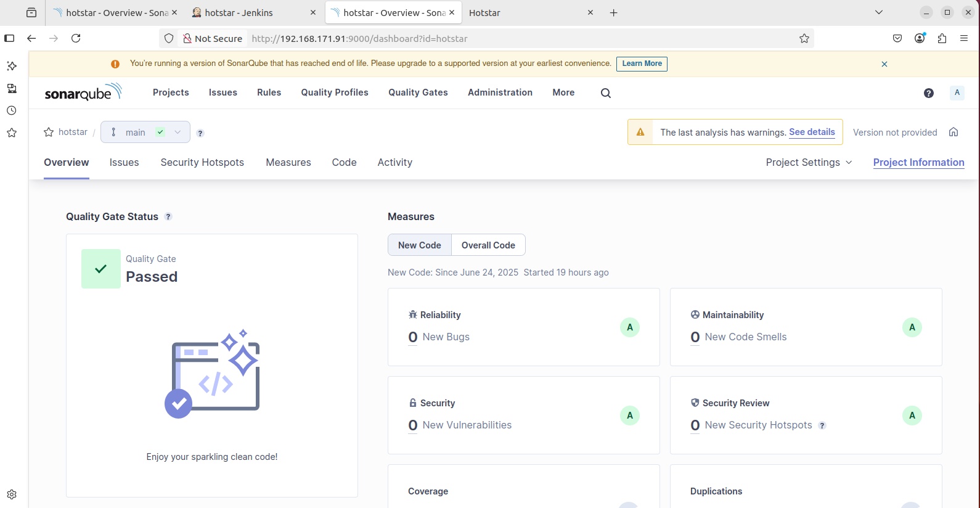Open the Project Information link
Image resolution: width=980 pixels, height=508 pixels.
918,162
